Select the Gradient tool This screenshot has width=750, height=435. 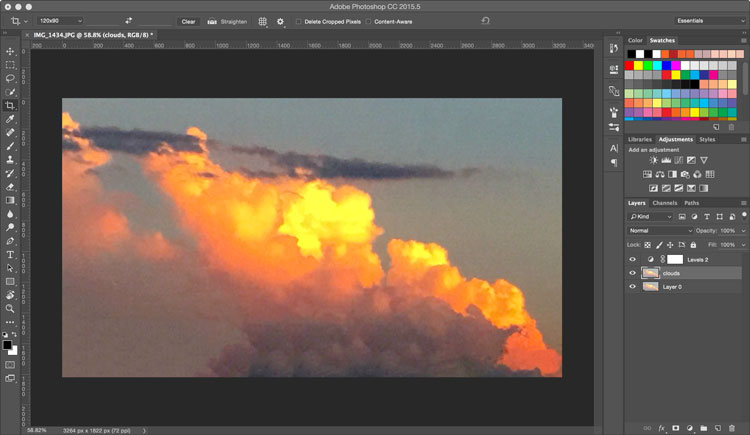click(x=10, y=200)
